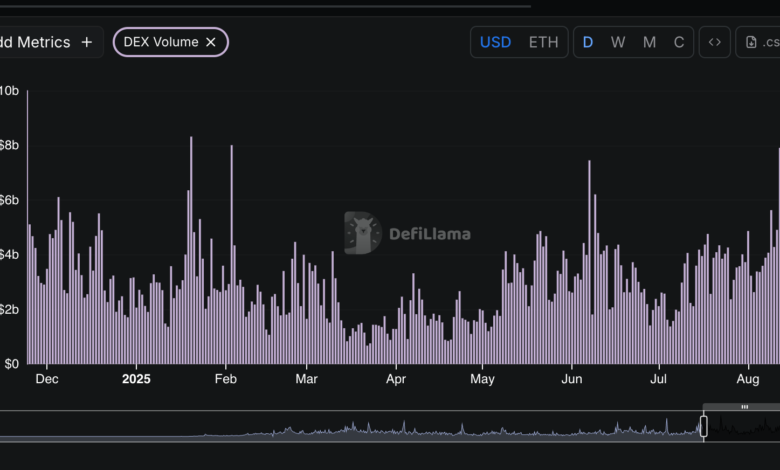The width and height of the screenshot is (780, 470).
Task: Click the 2025 label on the x-axis
Action: pyautogui.click(x=135, y=380)
